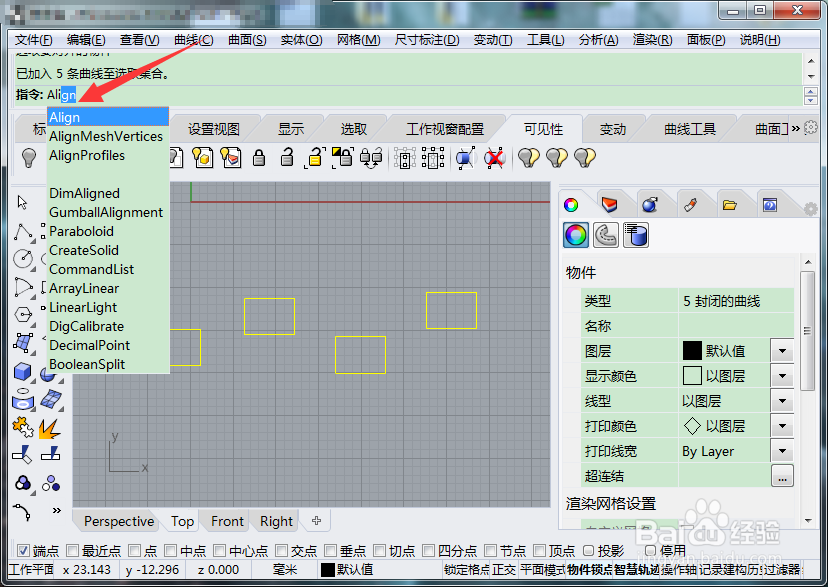Expand more left sidebar tools chevron
Screen dimensions: 828x587
(57, 510)
